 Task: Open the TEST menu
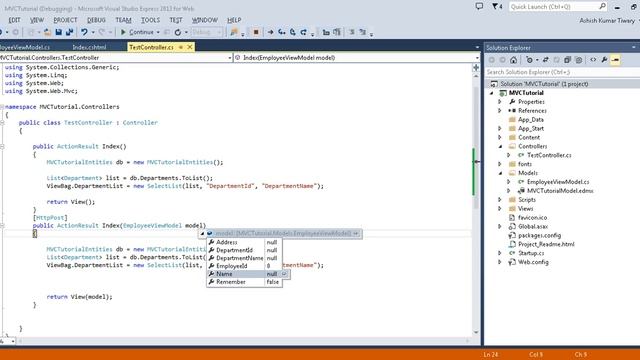click(176, 20)
